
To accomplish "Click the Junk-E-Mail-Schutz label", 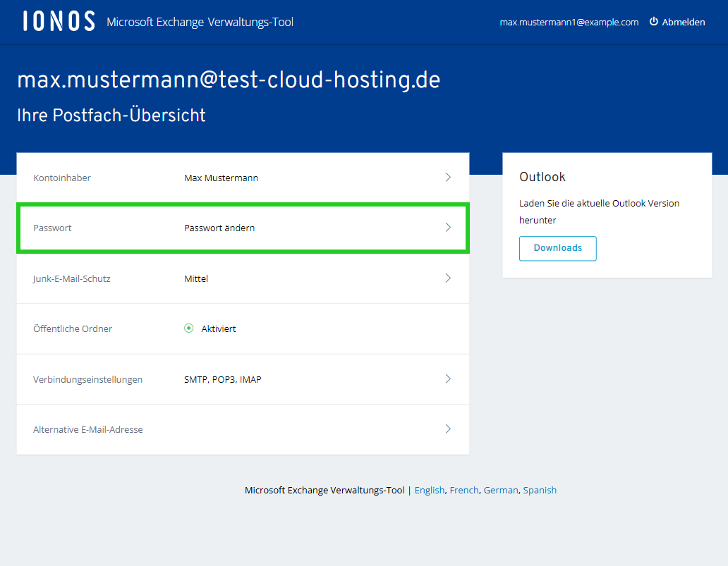I will (71, 279).
